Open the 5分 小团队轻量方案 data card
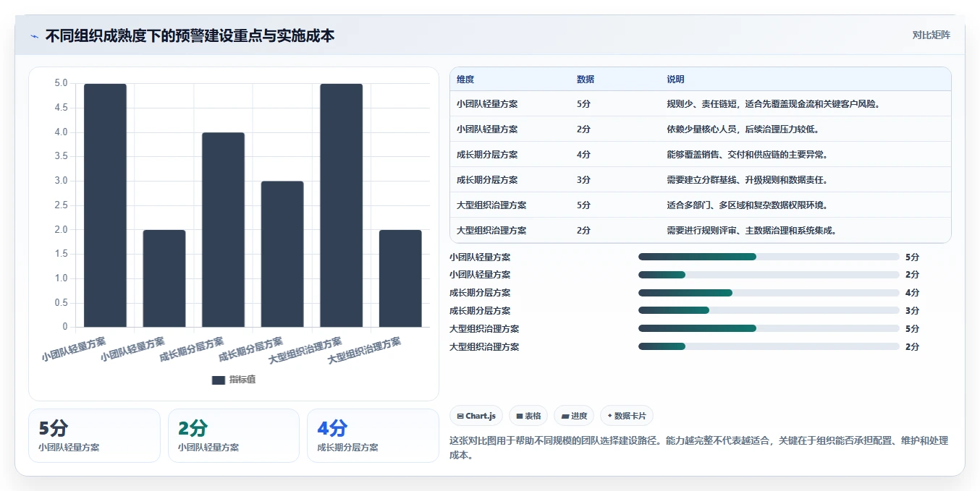The height and width of the screenshot is (491, 980). pyautogui.click(x=94, y=435)
